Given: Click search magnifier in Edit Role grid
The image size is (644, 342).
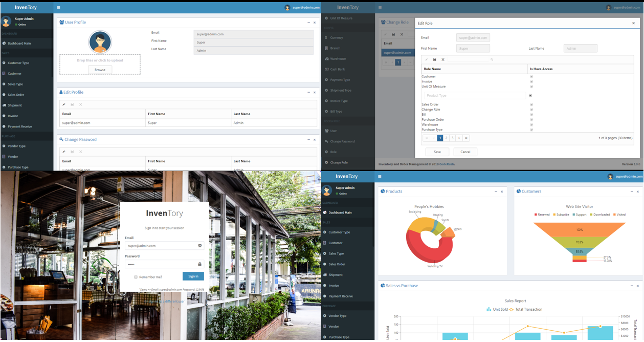Looking at the screenshot, I should click(x=492, y=59).
